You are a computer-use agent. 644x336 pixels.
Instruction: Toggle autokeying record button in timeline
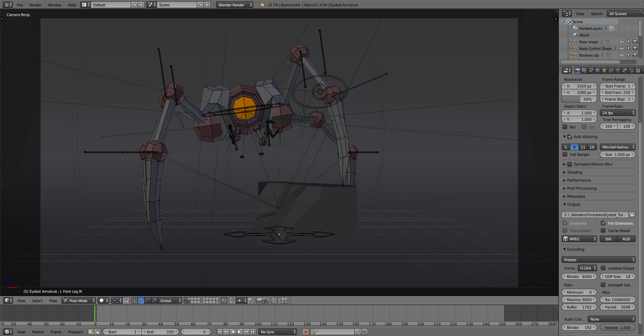[x=305, y=332]
